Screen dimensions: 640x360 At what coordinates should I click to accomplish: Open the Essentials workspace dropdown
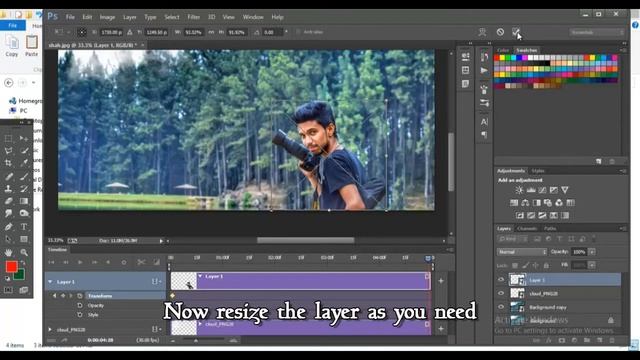597,32
